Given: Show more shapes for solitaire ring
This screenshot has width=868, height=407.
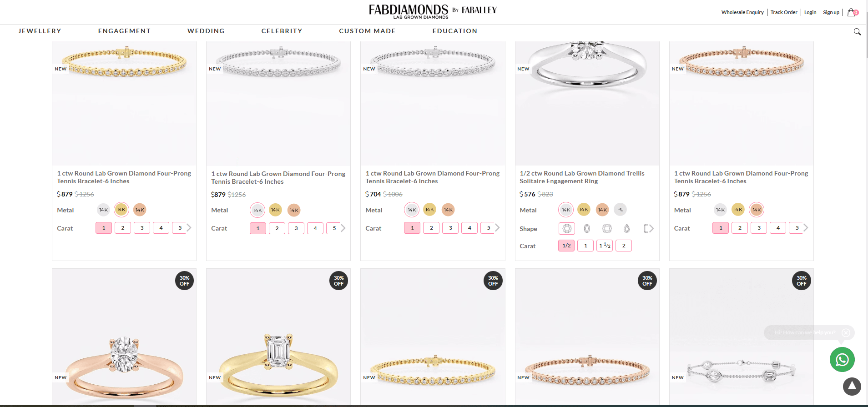Looking at the screenshot, I should [x=649, y=228].
